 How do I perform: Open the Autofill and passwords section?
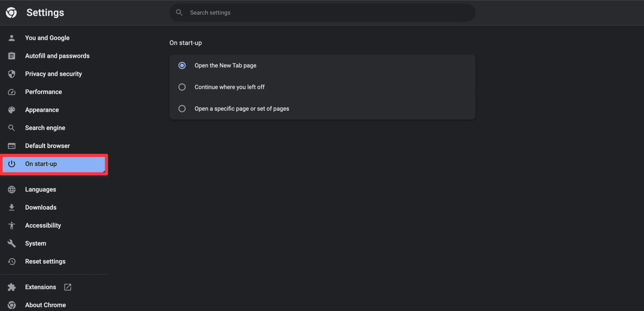57,56
